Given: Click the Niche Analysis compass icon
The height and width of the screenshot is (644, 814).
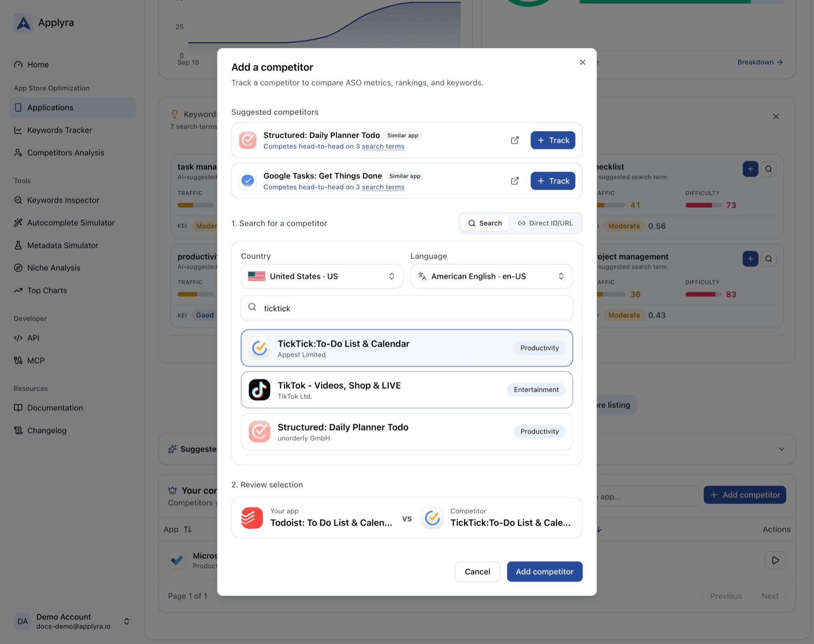Looking at the screenshot, I should [x=18, y=268].
